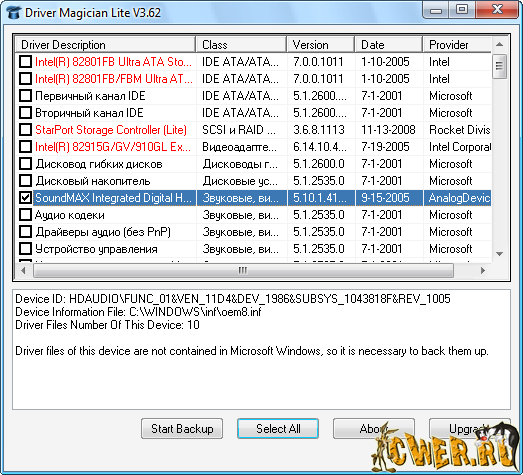523x475 pixels.
Task: Click the Upgrade button
Action: coord(470,429)
